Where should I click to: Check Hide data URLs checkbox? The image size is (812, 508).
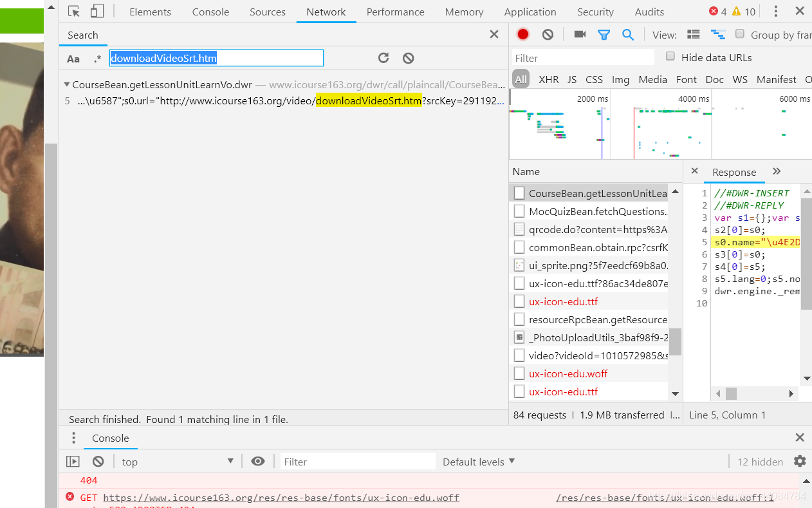[x=670, y=57]
